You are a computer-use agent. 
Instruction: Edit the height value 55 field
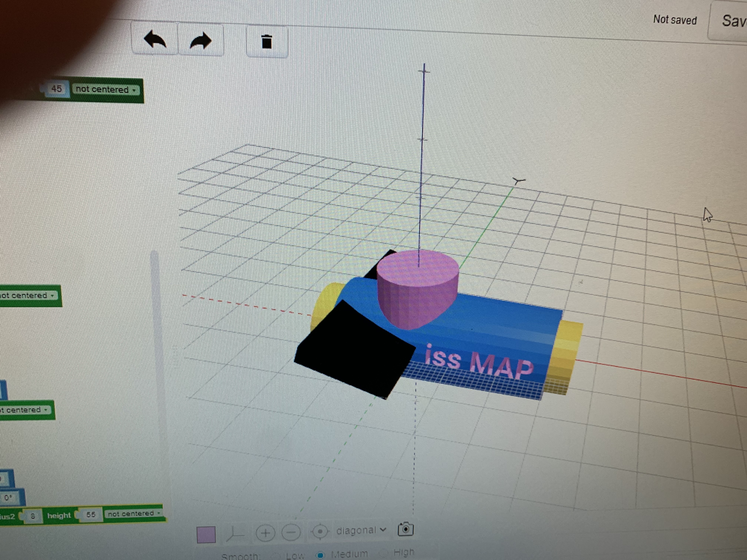point(90,515)
